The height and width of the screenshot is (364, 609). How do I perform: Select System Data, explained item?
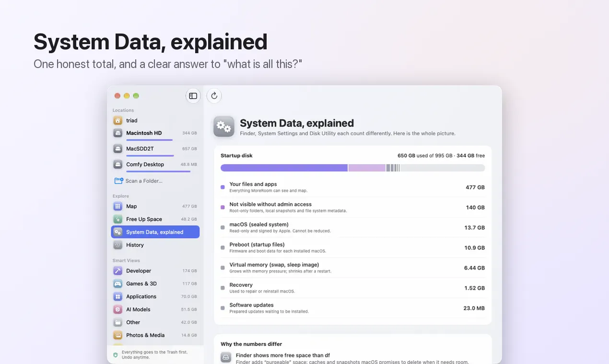(155, 232)
